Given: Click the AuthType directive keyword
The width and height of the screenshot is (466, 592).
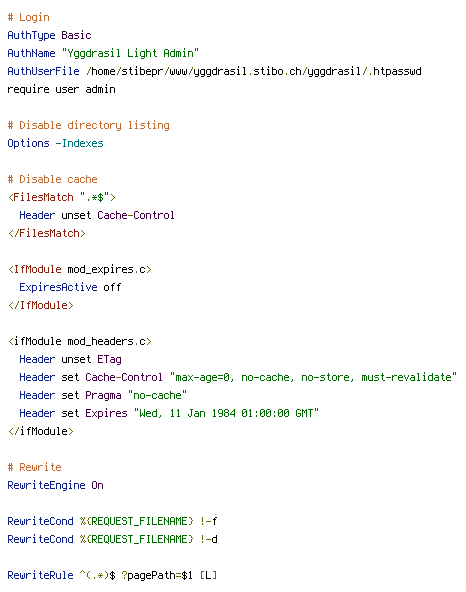Looking at the screenshot, I should (31, 35).
